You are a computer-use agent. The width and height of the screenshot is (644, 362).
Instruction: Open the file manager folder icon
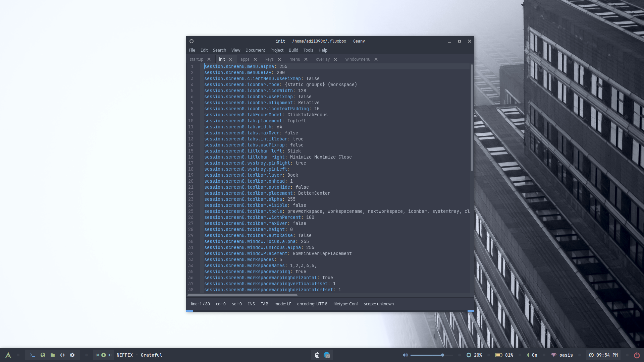[x=53, y=355]
